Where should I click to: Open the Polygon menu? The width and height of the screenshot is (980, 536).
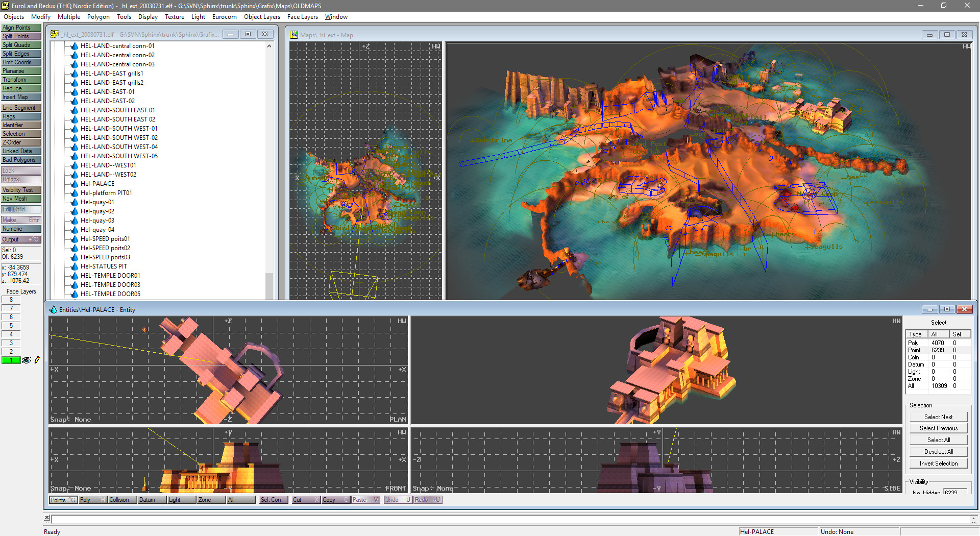[98, 17]
